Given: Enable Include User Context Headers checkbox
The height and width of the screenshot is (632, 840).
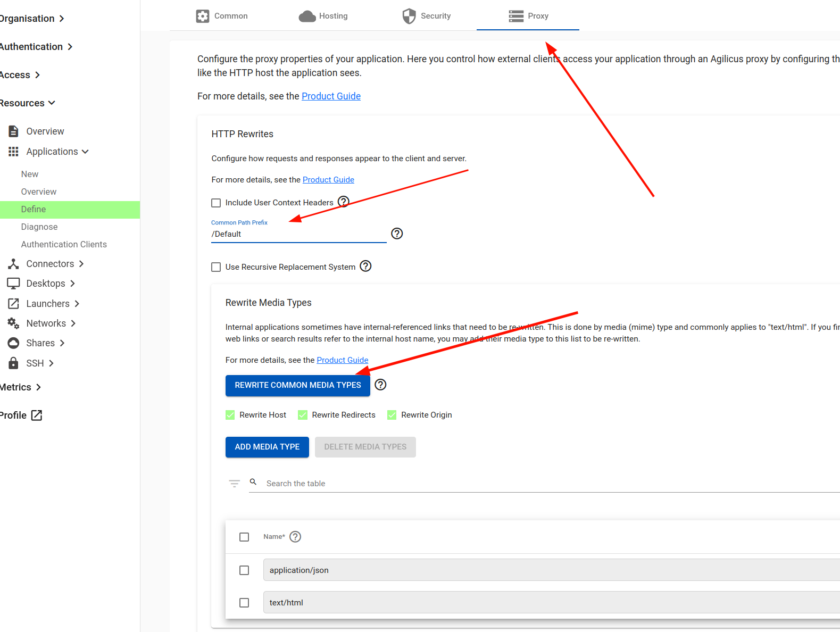Looking at the screenshot, I should [x=216, y=203].
